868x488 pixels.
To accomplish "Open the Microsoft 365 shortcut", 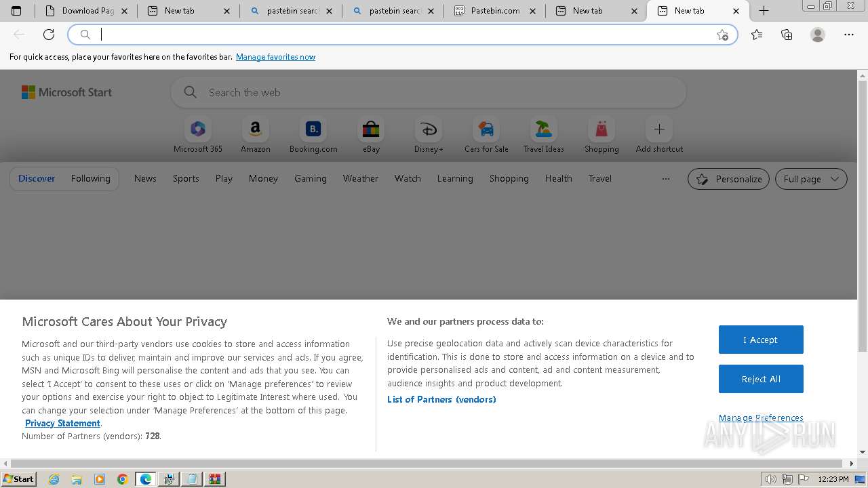I will point(198,135).
